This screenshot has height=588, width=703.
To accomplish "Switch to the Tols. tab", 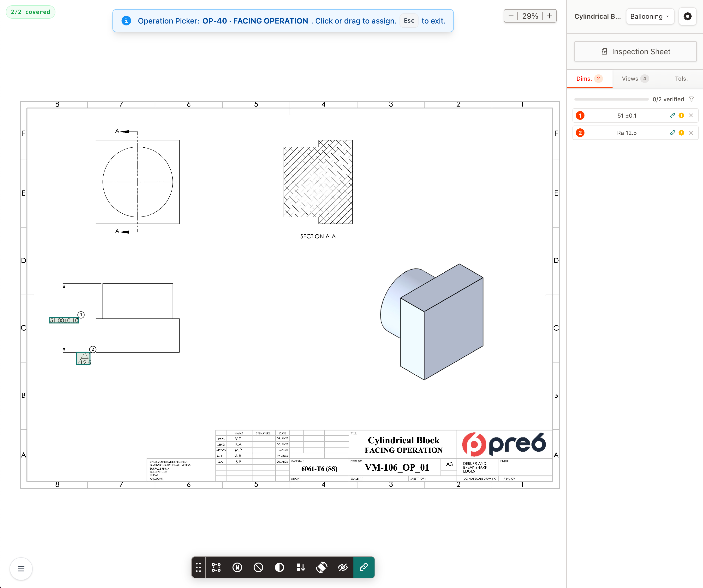I will point(681,79).
